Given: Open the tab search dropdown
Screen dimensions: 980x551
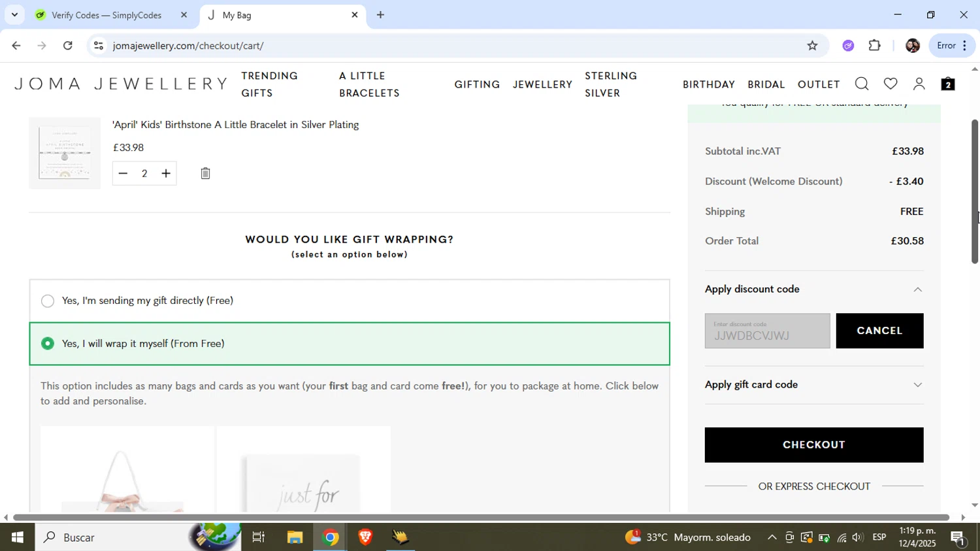Looking at the screenshot, I should click(14, 14).
